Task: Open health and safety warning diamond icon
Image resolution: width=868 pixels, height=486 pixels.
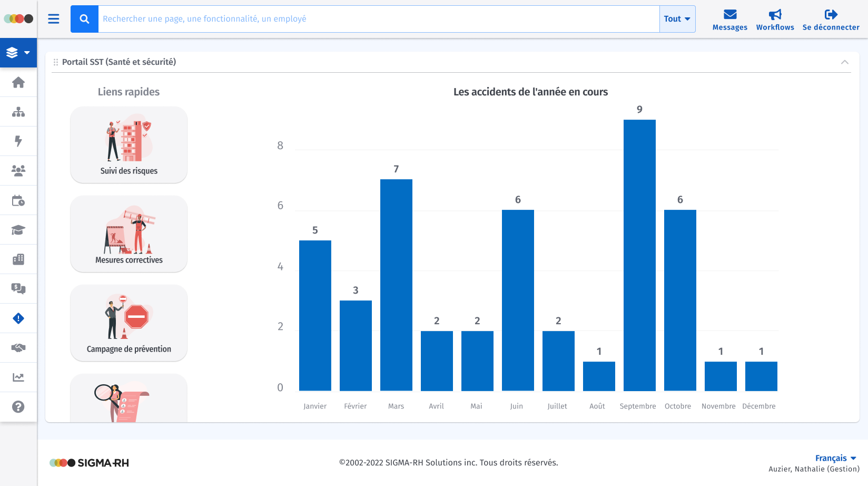Action: (18, 318)
